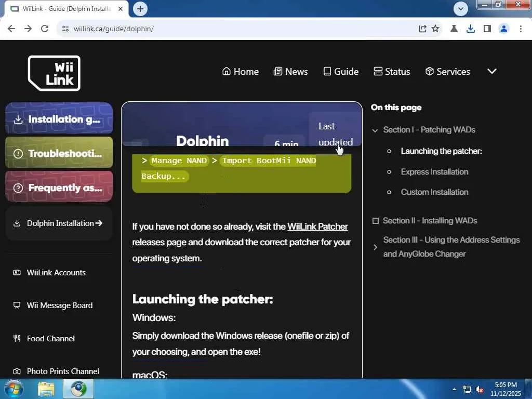Click the Dolphin page title
The image size is (532, 399).
[x=203, y=140]
